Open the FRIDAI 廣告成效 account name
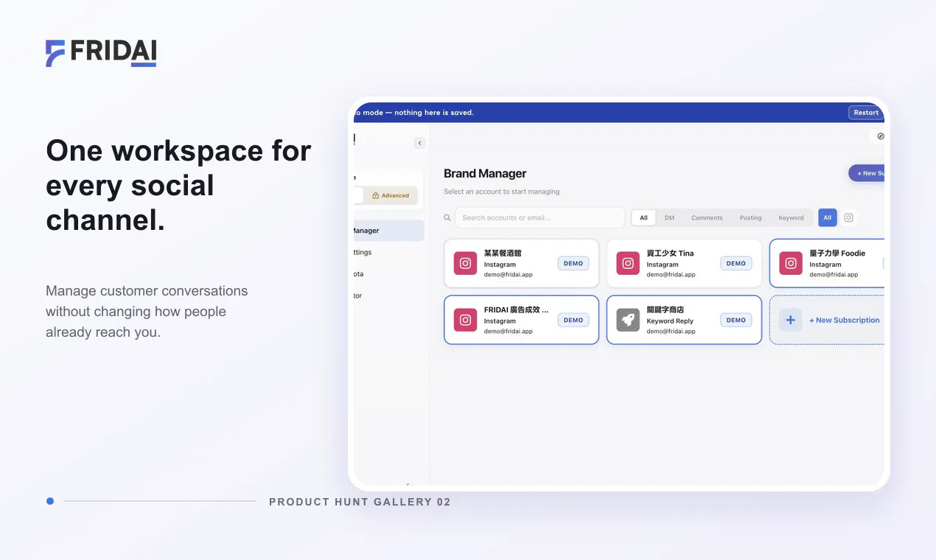The height and width of the screenshot is (560, 936). (x=517, y=309)
